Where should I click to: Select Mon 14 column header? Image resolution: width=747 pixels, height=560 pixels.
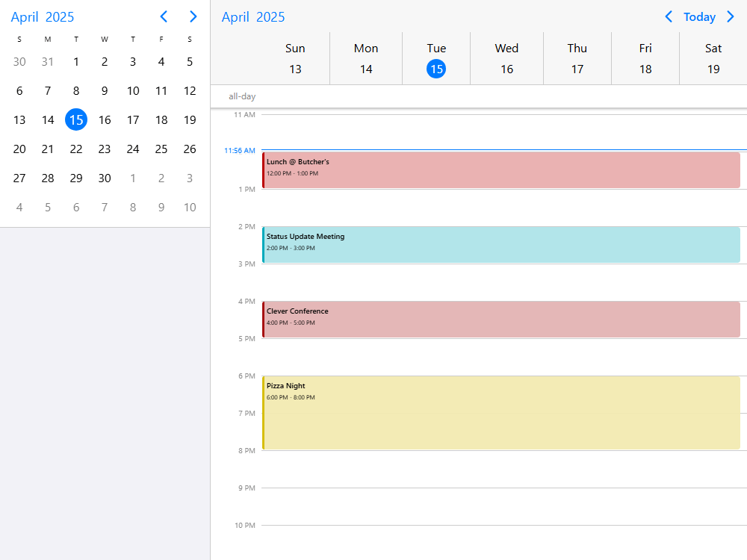(x=366, y=58)
